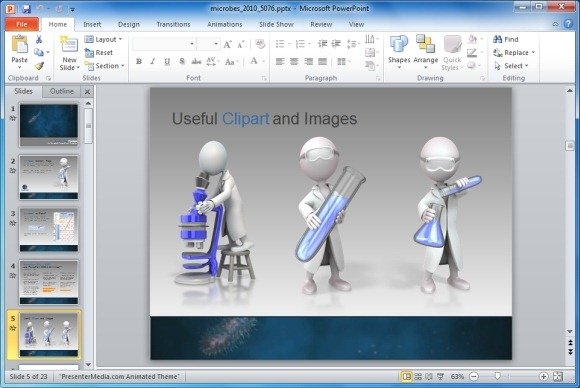Open Quick Styles gallery
This screenshot has width=580, height=388.
click(x=452, y=53)
